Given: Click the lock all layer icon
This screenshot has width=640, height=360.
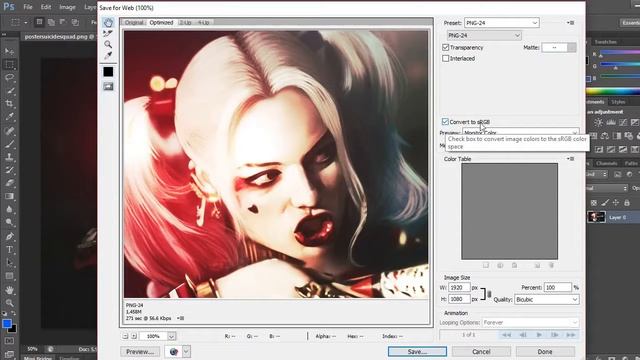Looking at the screenshot, I should tap(627, 202).
